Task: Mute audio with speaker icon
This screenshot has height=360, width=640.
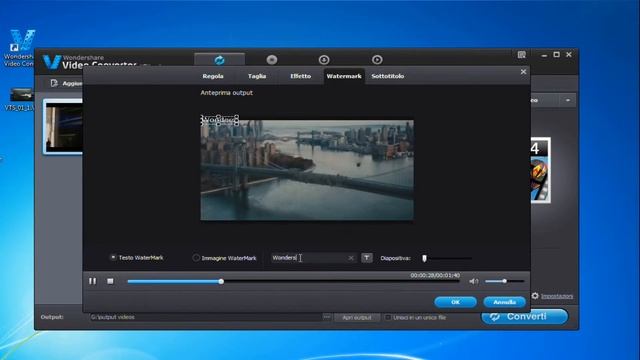Action: pos(473,281)
